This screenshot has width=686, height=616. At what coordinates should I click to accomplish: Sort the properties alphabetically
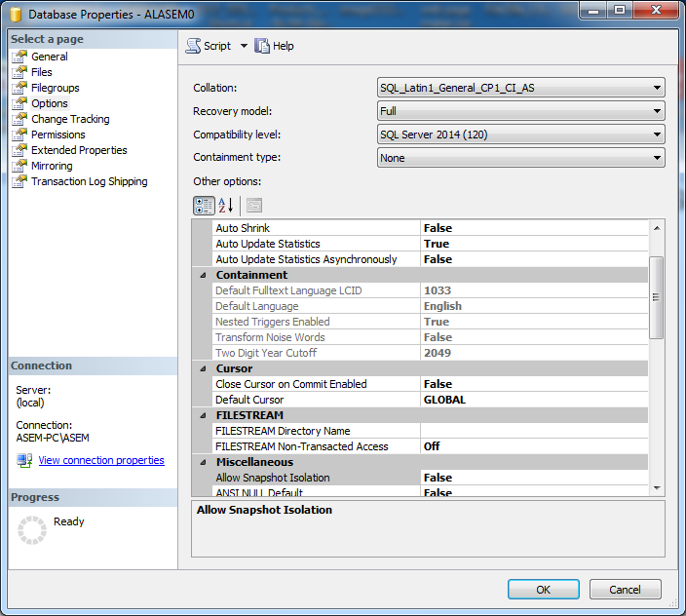[225, 206]
